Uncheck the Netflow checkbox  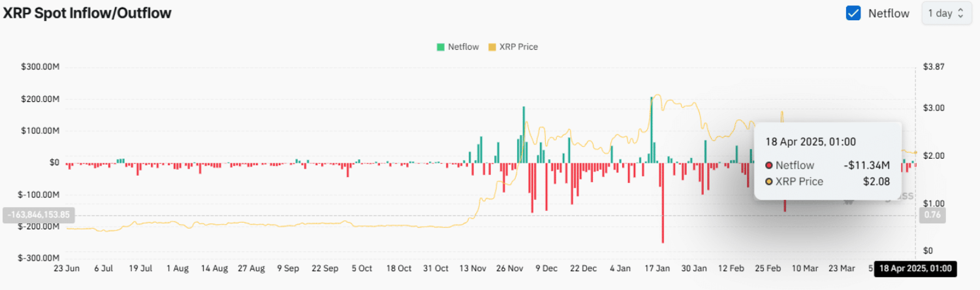853,13
